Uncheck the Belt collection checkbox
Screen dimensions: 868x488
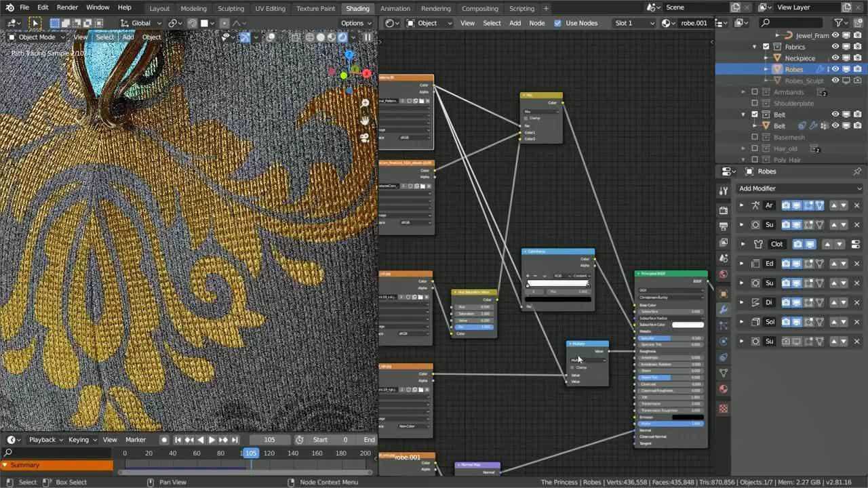point(755,115)
